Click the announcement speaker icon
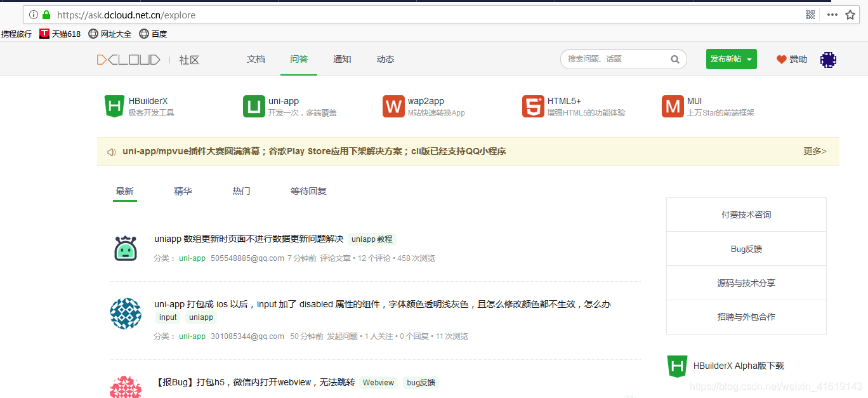 coord(112,152)
